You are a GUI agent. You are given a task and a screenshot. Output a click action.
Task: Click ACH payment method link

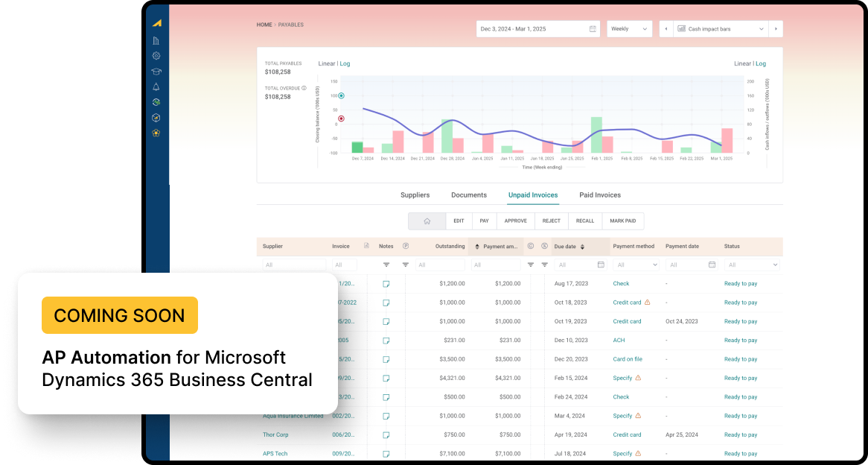click(619, 341)
